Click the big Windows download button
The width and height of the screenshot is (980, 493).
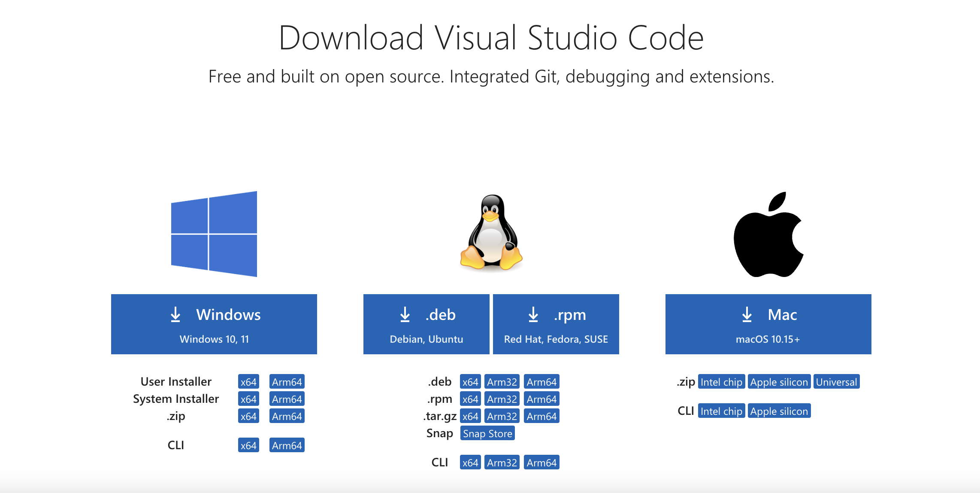pyautogui.click(x=214, y=324)
